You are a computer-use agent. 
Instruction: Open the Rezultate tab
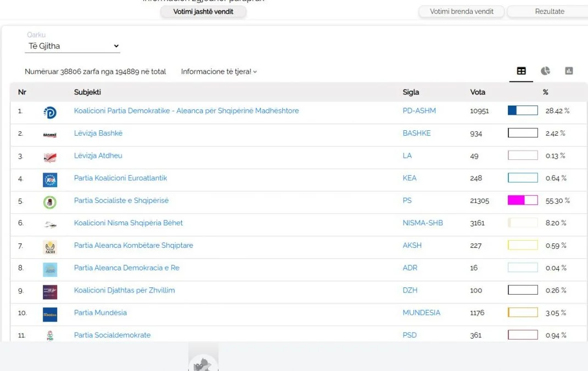click(x=549, y=12)
